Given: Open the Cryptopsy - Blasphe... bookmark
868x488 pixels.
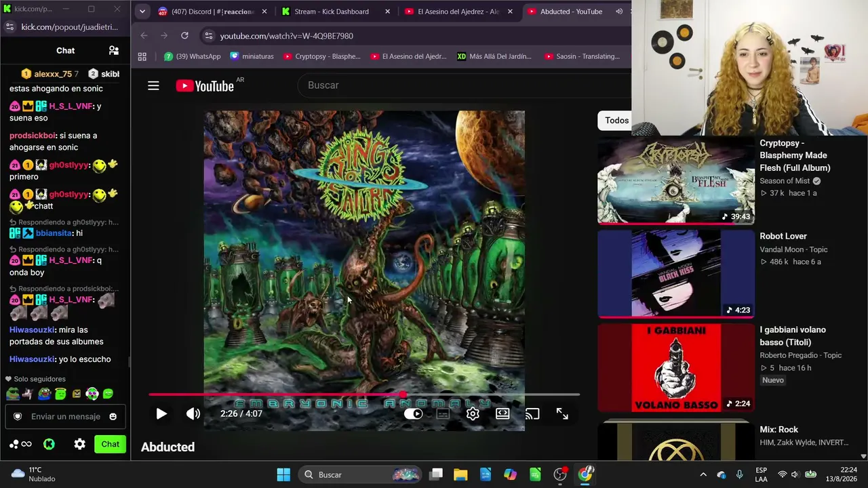Looking at the screenshot, I should (321, 57).
